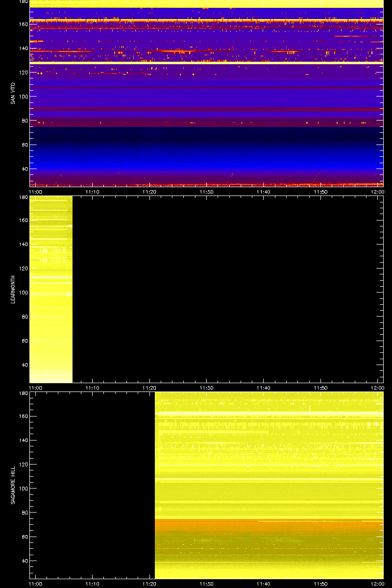Click the LEARMONTH axis label
392x588 pixels.
coord(13,289)
